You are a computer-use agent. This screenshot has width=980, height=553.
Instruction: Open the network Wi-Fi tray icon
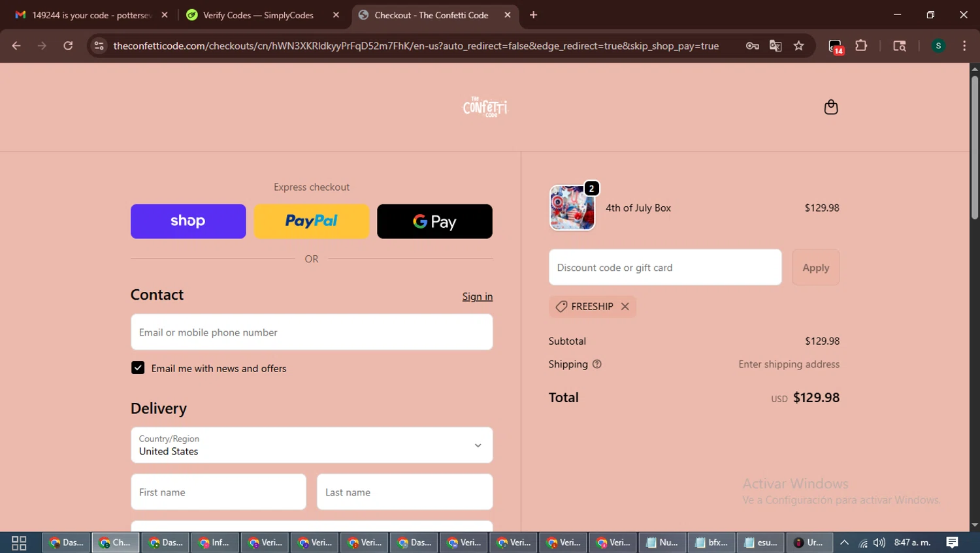pos(862,543)
